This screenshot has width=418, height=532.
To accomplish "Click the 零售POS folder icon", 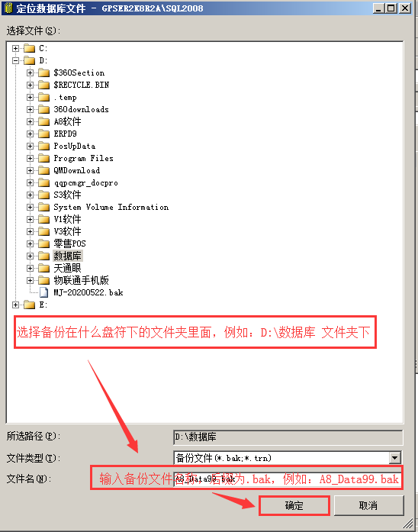I will coord(43,243).
